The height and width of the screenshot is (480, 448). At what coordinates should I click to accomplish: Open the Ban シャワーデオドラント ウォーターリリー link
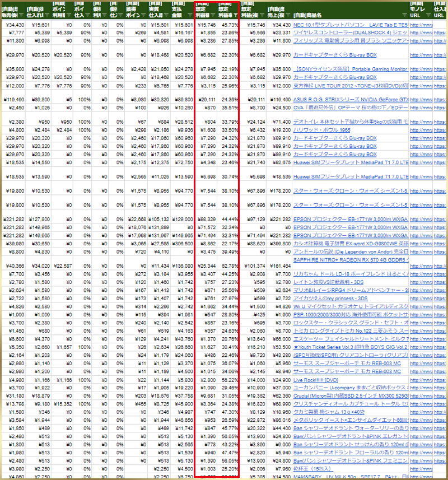tap(351, 428)
